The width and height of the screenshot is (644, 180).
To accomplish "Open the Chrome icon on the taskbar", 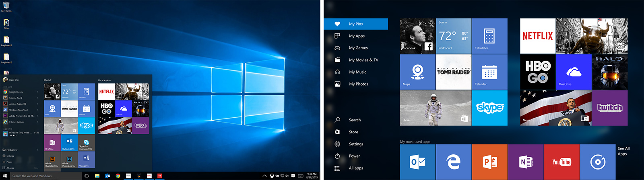I will tap(118, 176).
